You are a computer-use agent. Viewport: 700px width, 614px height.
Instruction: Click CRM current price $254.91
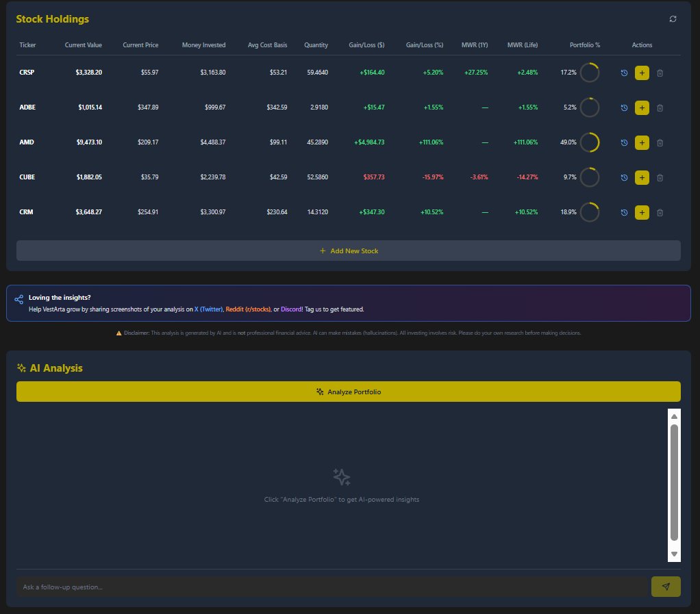148,212
